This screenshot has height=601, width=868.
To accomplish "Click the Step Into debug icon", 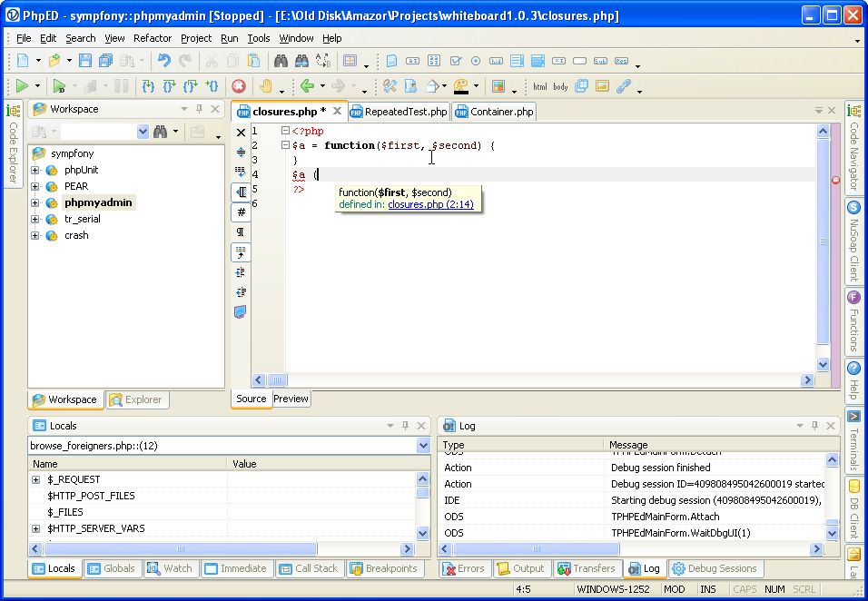I will point(148,85).
